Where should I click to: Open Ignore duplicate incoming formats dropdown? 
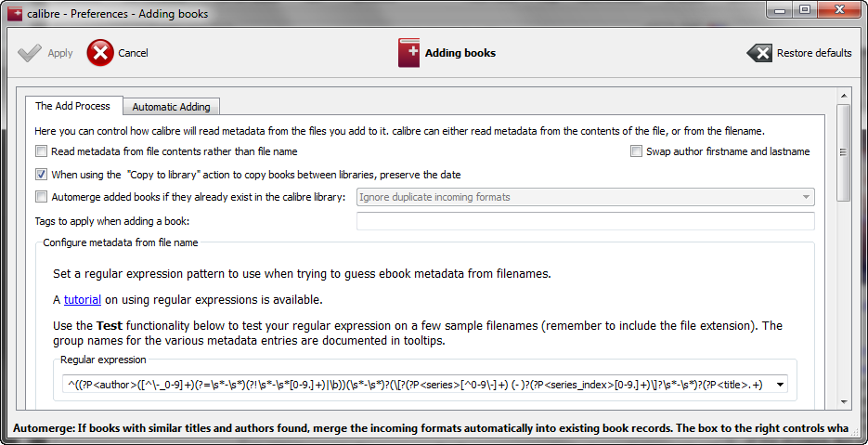coord(586,197)
